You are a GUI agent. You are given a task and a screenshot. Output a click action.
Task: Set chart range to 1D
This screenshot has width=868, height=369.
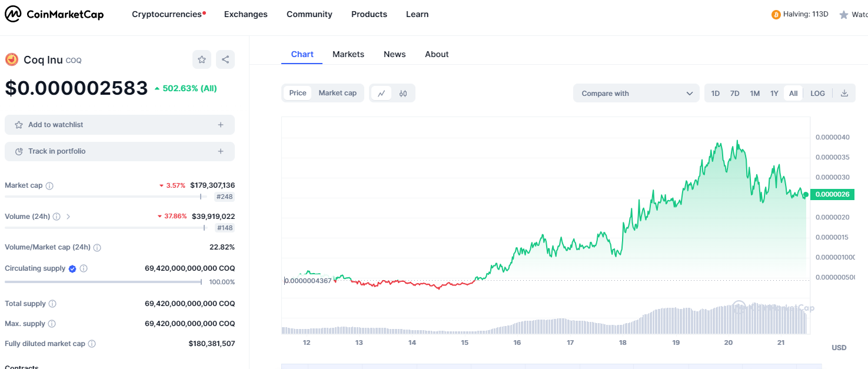(716, 93)
